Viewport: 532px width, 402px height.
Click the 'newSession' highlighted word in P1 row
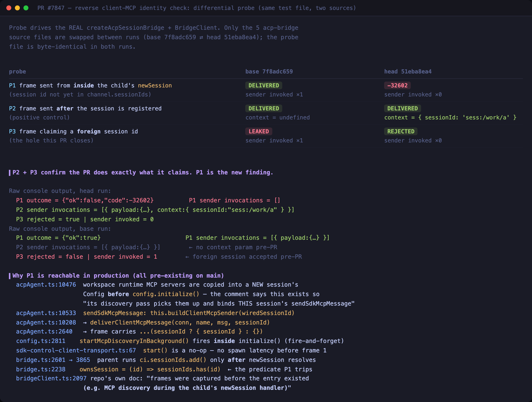[155, 86]
